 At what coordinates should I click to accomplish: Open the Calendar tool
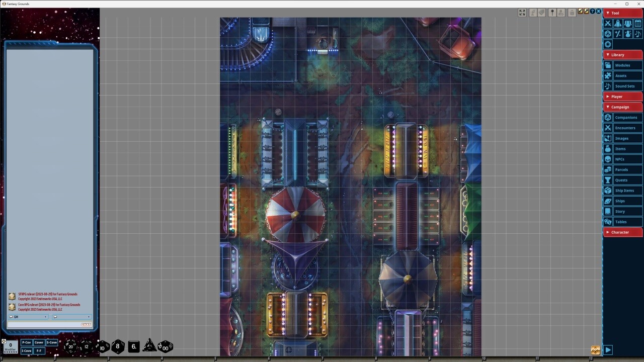pyautogui.click(x=638, y=23)
